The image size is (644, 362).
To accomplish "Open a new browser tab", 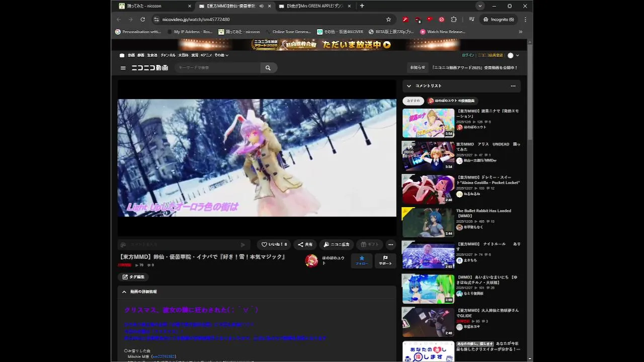I will (x=362, y=6).
